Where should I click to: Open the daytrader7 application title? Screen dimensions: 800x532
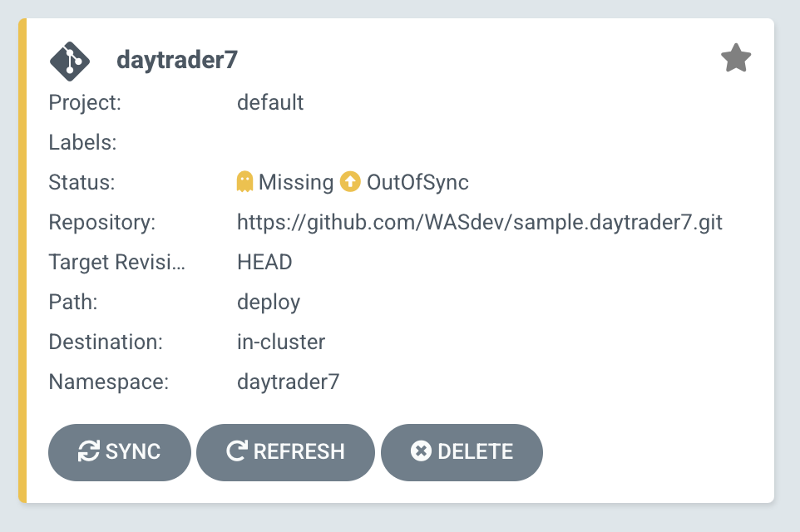coord(177,60)
